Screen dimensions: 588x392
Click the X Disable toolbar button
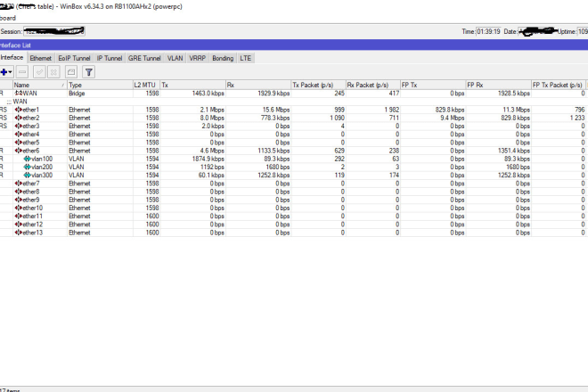(x=53, y=72)
